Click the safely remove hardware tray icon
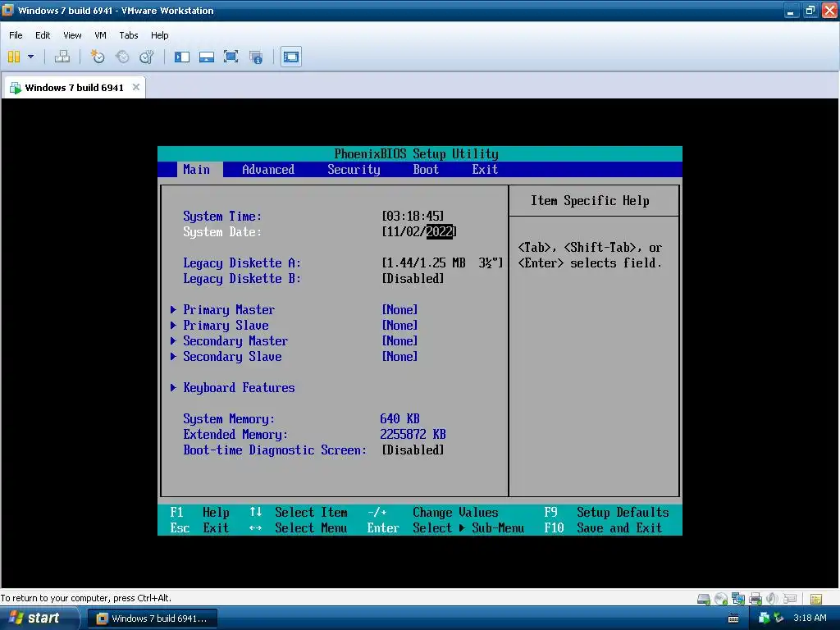 coord(778,619)
